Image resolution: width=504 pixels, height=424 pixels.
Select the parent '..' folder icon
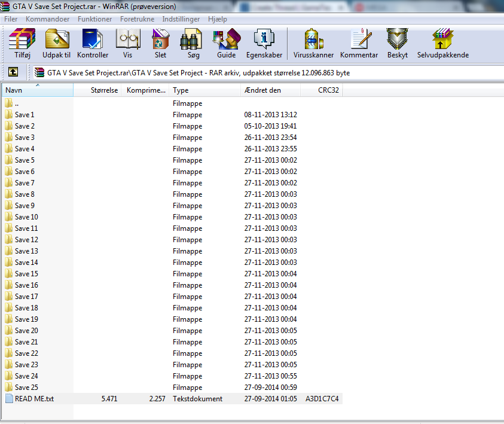(9, 103)
